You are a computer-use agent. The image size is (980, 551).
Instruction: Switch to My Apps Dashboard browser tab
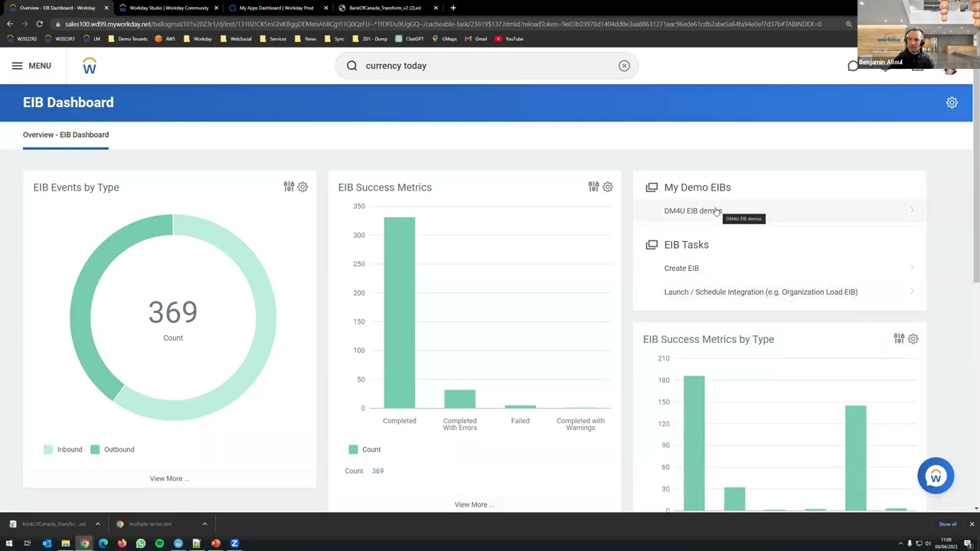276,8
